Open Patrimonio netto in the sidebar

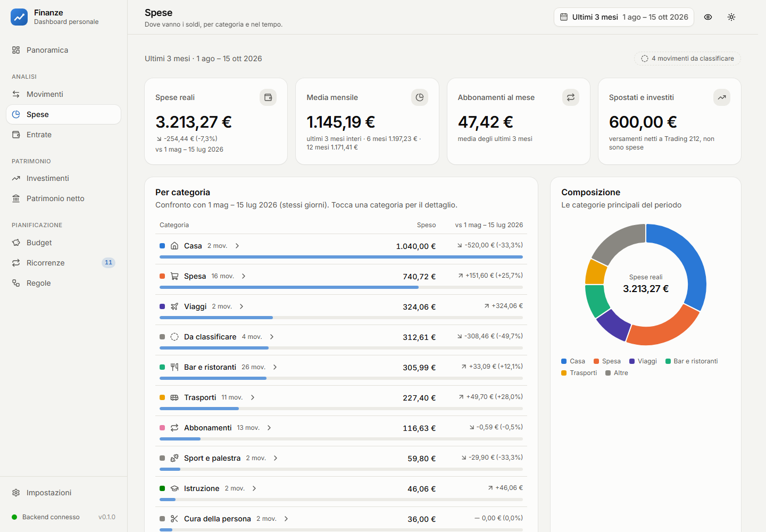click(63, 198)
